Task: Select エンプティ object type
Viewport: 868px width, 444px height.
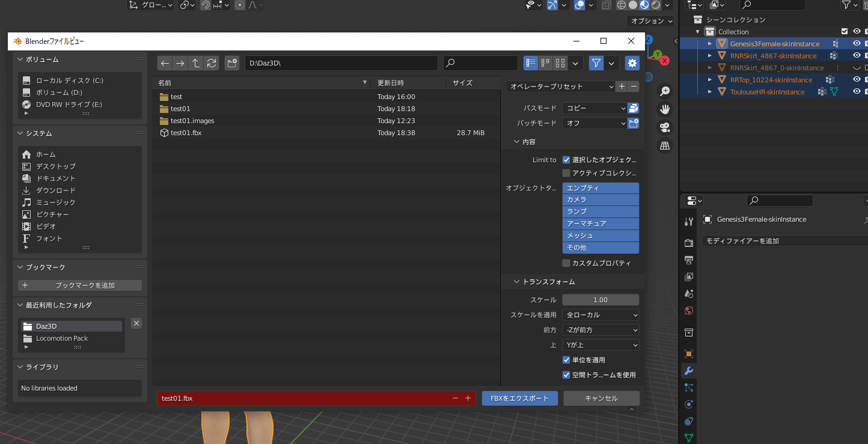Action: coord(601,188)
